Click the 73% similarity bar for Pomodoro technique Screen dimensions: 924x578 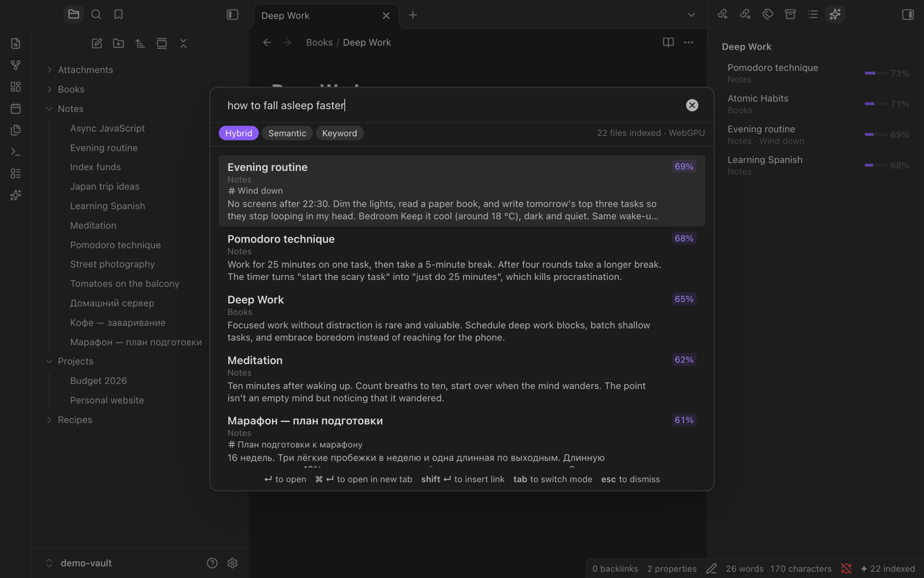pyautogui.click(x=875, y=73)
